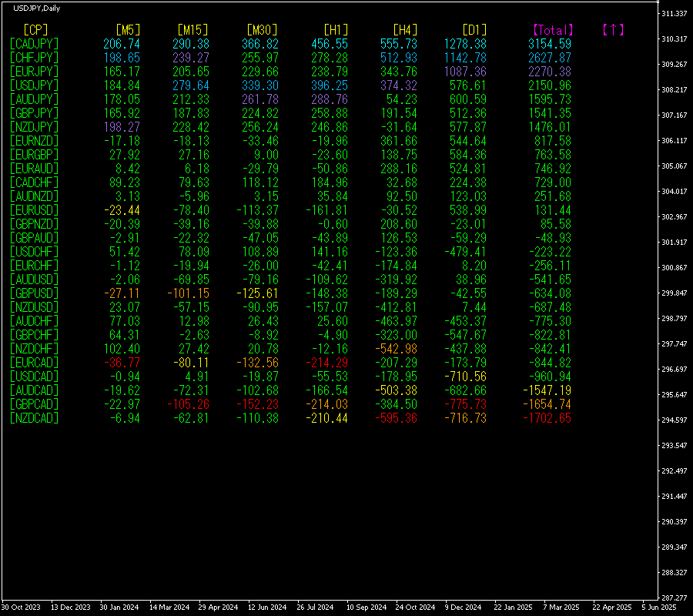Screen dimensions: 693x616
Task: Select the [CADCHF] pair label
Action: 34,182
